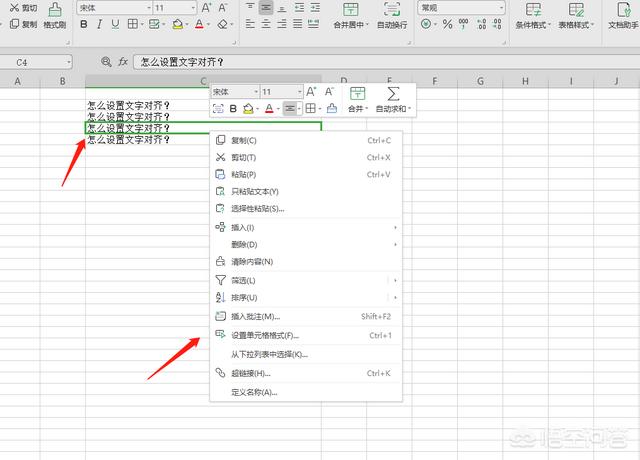Toggle center alignment in the mini toolbar
Viewport: 640px width, 460px height.
(x=290, y=109)
